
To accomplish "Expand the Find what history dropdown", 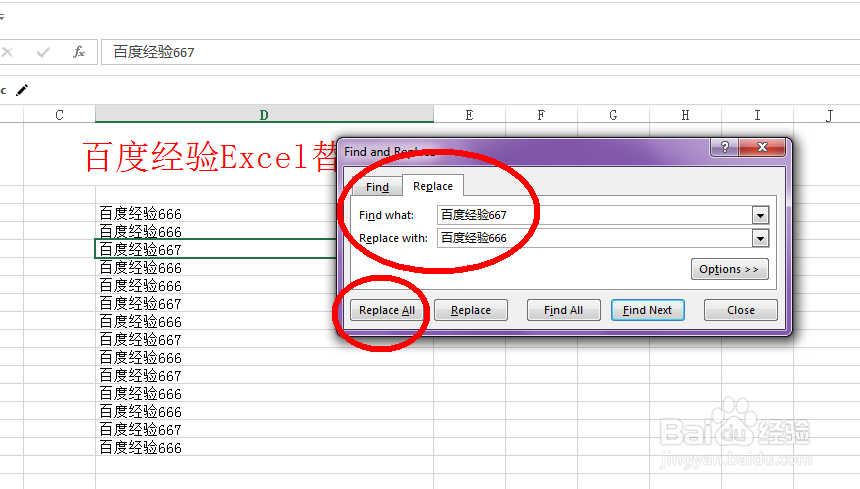I will 760,215.
